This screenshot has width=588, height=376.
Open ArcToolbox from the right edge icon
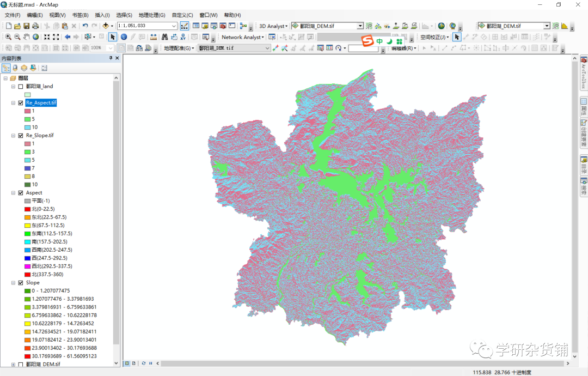point(584,75)
